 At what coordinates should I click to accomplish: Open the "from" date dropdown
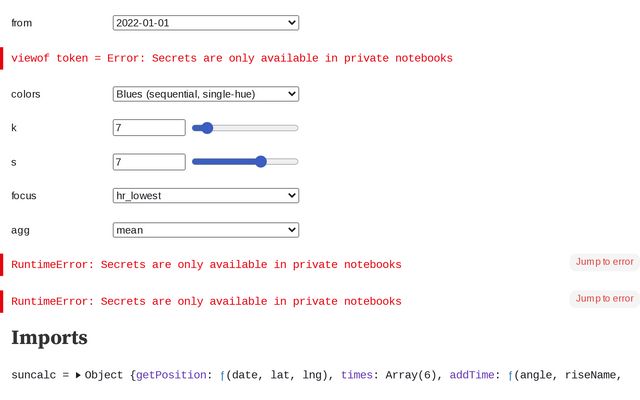pos(206,23)
